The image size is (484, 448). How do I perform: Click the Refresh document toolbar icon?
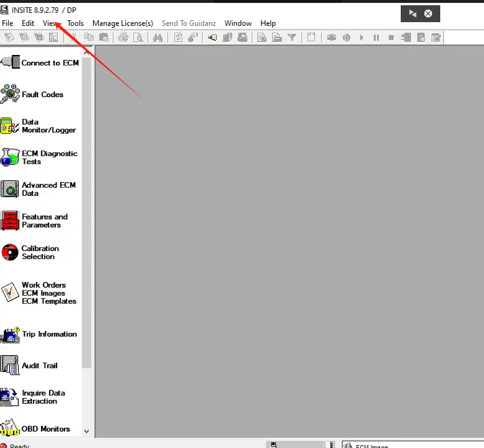[x=178, y=38]
